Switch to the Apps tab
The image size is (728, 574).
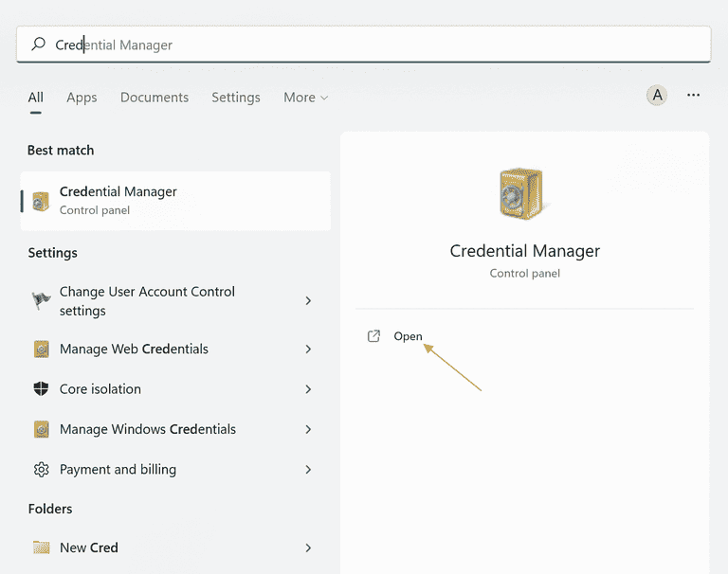pos(82,98)
